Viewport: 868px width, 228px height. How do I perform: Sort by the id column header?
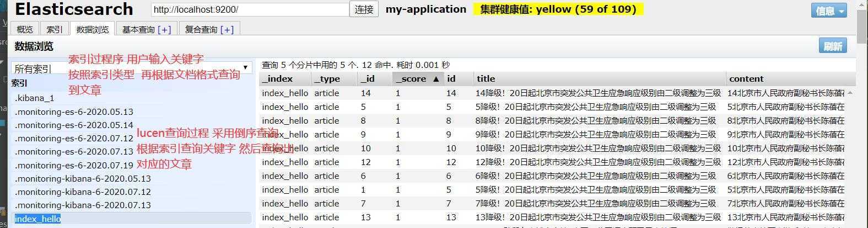pyautogui.click(x=459, y=78)
